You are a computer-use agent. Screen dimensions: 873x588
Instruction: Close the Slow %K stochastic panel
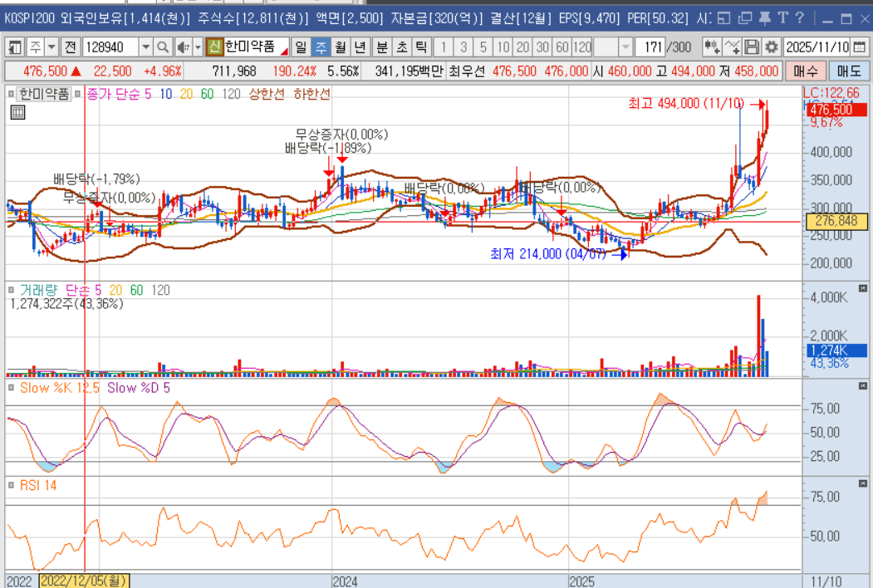[x=862, y=386]
